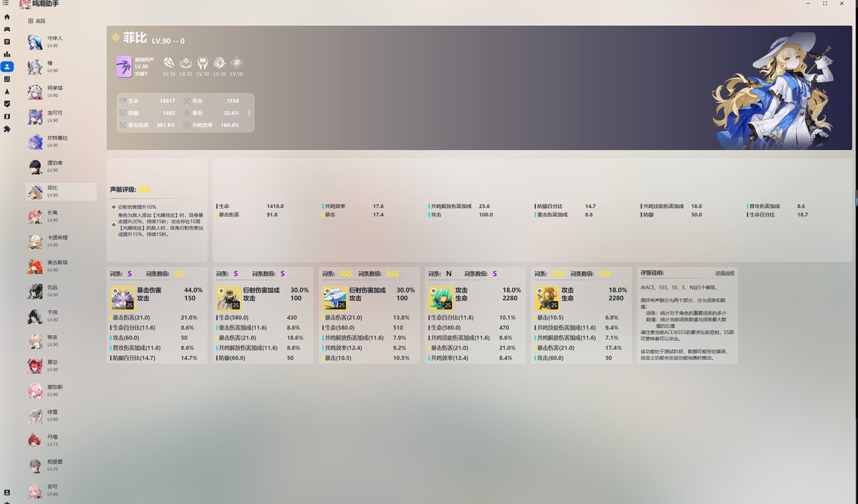Select character 菲比 in the list
The height and width of the screenshot is (504, 858).
point(61,191)
